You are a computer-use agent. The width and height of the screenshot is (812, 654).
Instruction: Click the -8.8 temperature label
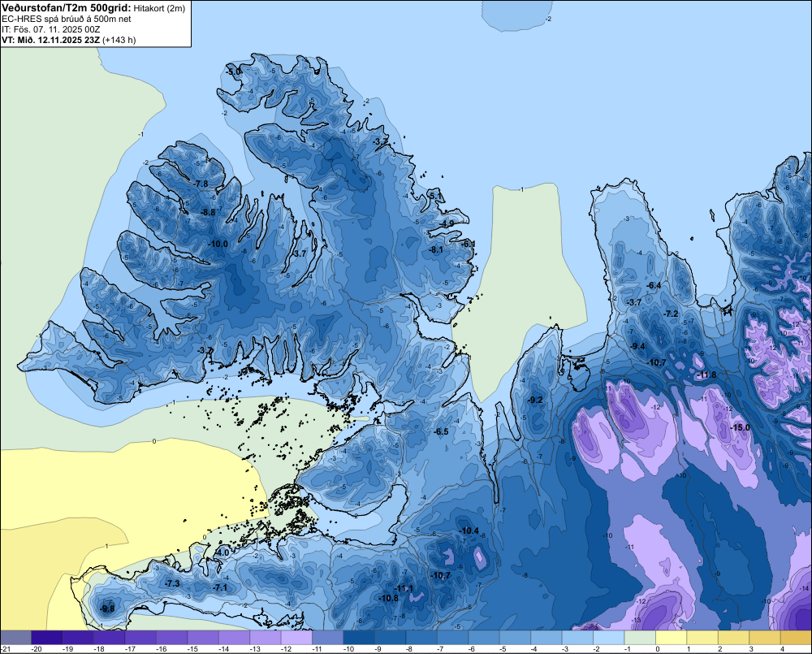coord(208,213)
